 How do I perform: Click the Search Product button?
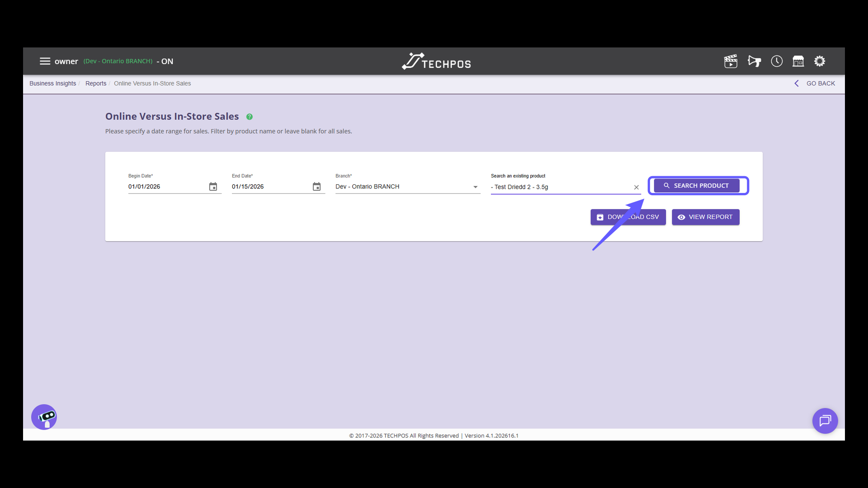(x=696, y=186)
